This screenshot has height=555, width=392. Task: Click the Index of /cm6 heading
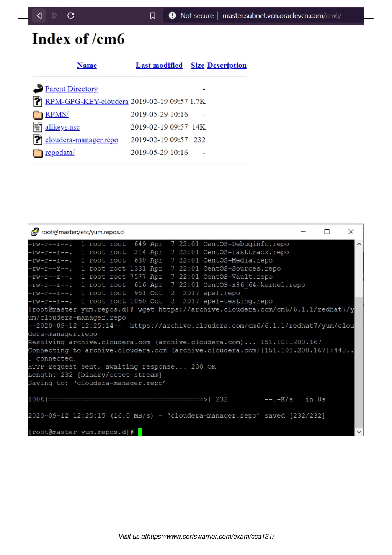[x=78, y=39]
